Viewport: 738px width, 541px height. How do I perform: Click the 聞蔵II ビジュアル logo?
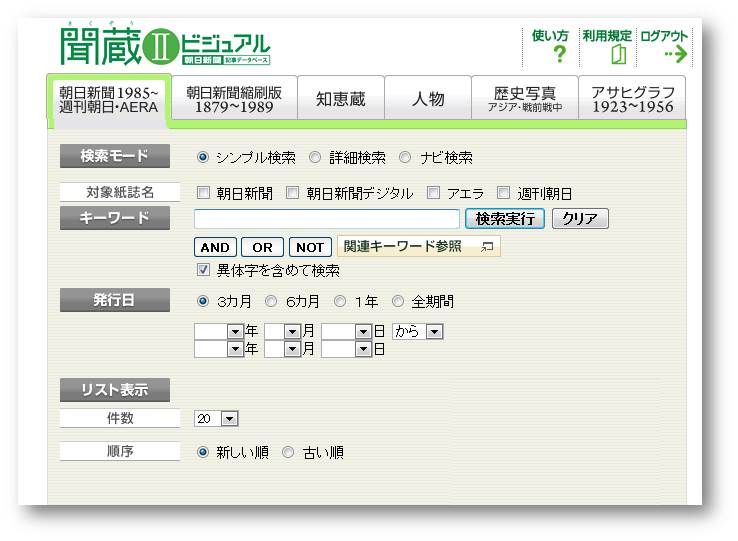(165, 45)
